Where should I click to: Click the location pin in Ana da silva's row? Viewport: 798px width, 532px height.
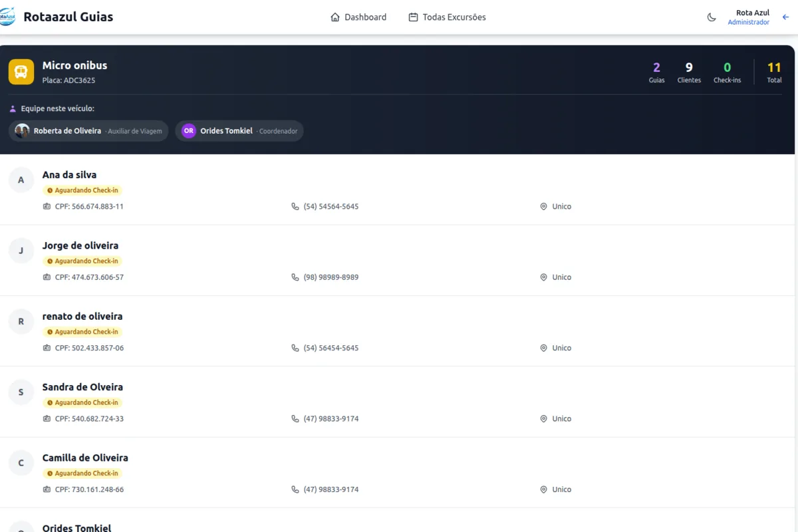click(x=543, y=207)
